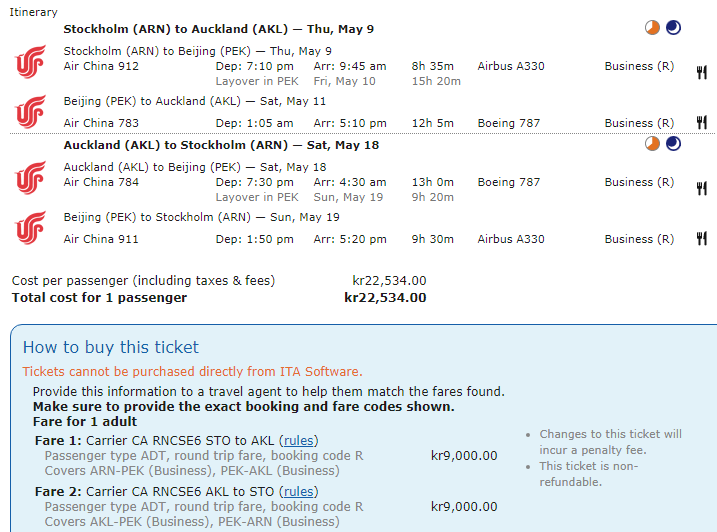This screenshot has width=717, height=532.
Task: Click the Fare 1 price kr9,000.00
Action: pos(463,456)
